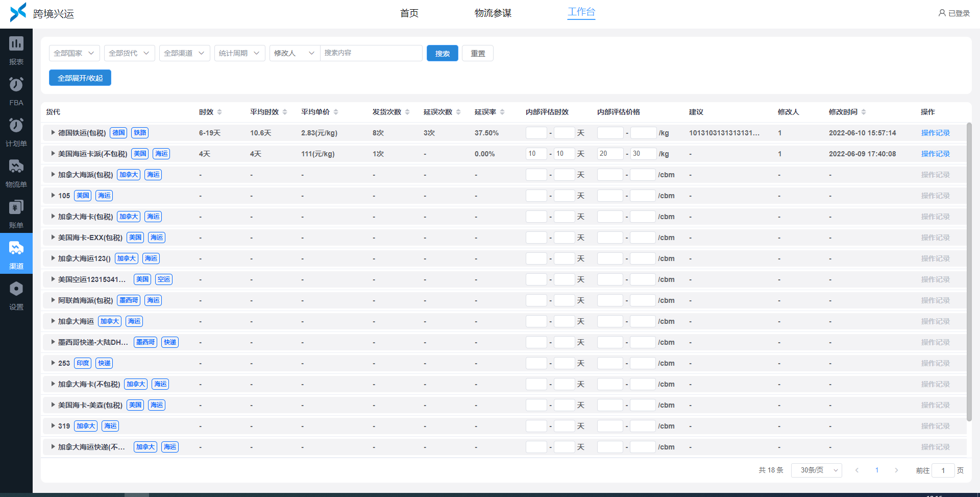
Task: Sort by 修改时间 column arrows
Action: point(864,112)
